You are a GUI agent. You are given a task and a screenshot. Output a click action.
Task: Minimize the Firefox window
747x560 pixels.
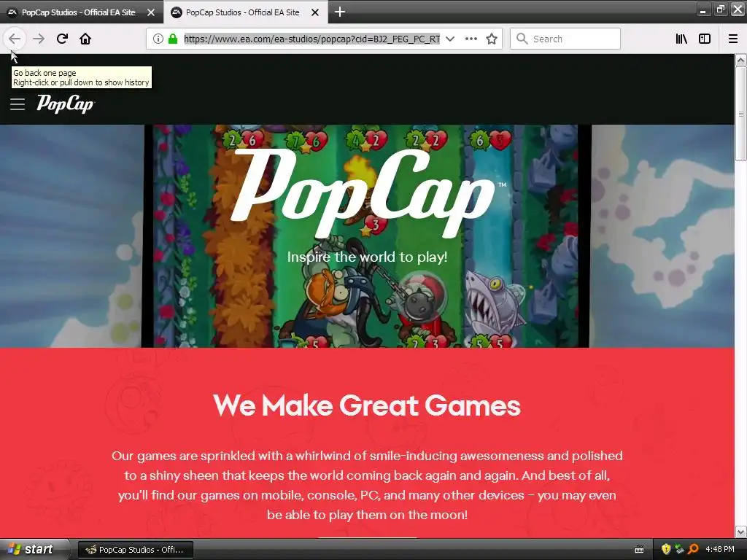704,9
